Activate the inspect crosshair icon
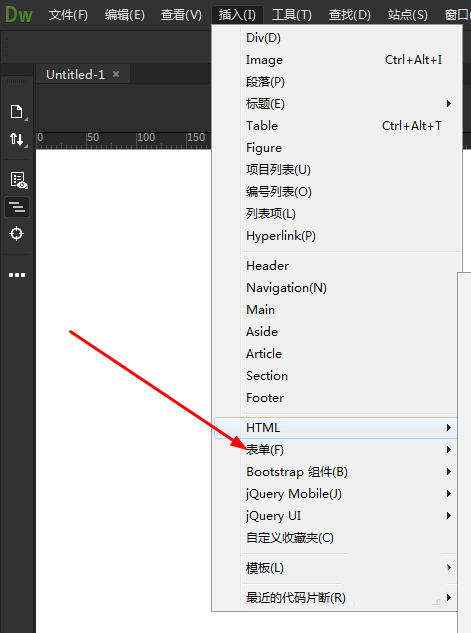Screen dimensions: 471x633 click(x=17, y=233)
